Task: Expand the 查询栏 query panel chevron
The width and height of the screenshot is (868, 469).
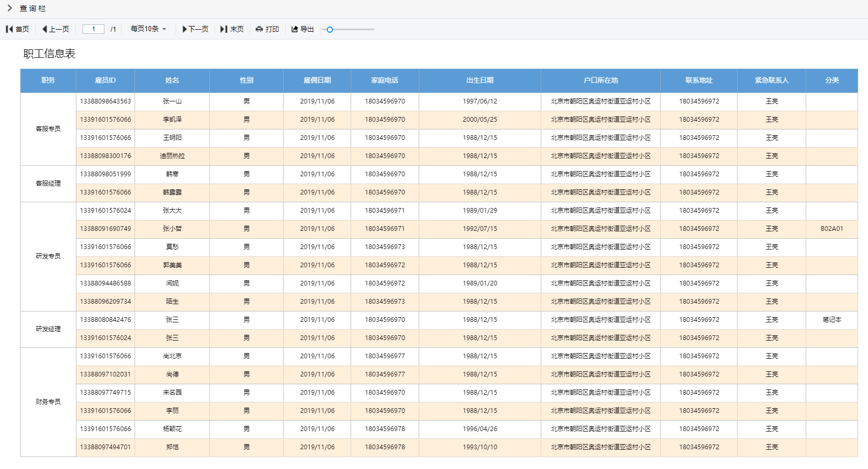Action: [9, 8]
